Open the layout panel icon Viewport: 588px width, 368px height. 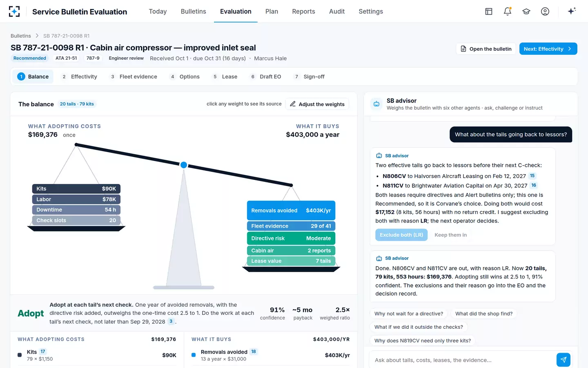point(489,11)
